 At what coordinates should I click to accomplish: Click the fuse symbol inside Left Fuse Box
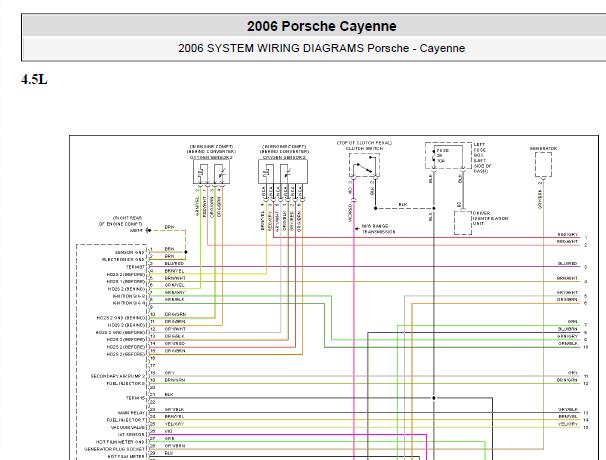click(433, 156)
